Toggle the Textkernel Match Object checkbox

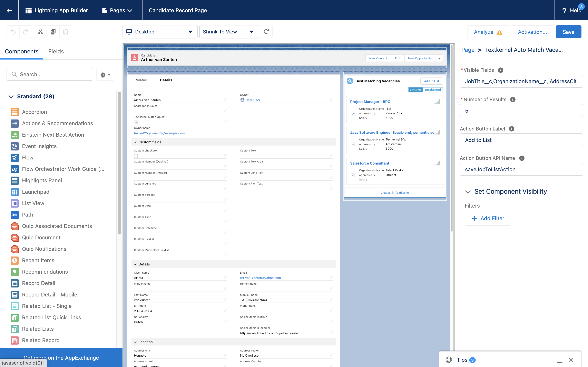coord(136,123)
